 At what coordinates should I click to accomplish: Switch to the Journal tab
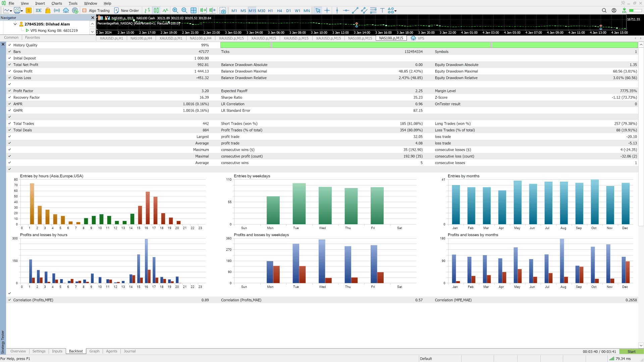130,351
